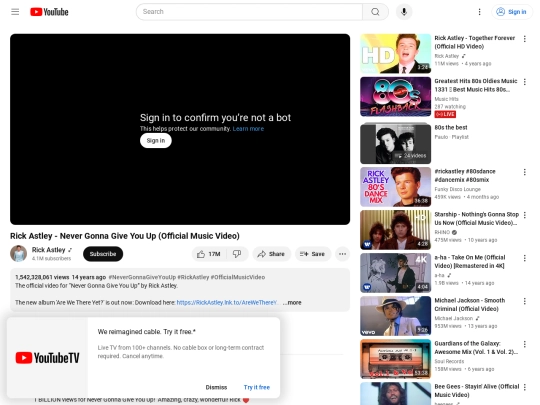This screenshot has width=540, height=405.
Task: Open the '80s the best' playlist title
Action: point(451,127)
